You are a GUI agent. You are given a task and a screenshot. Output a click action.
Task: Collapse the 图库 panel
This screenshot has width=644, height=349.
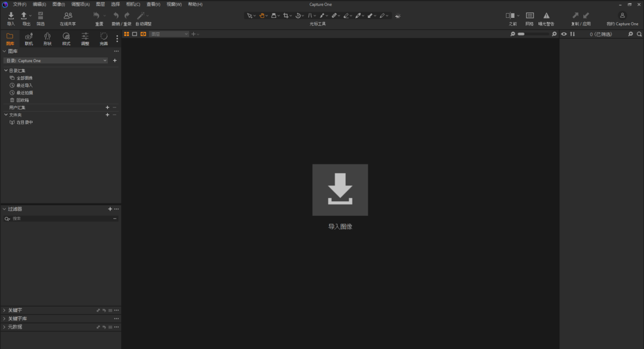tap(5, 51)
